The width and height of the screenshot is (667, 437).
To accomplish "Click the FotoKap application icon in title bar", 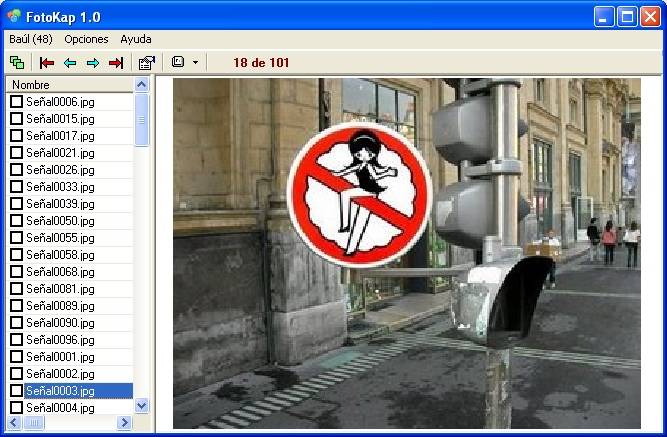I will coord(14,16).
